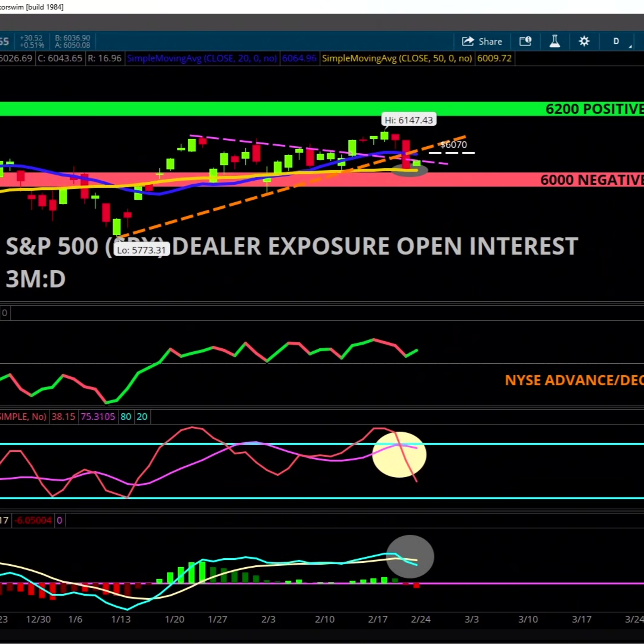Select the SimpleMovingAvg CLOSE 50 study label

[397, 59]
